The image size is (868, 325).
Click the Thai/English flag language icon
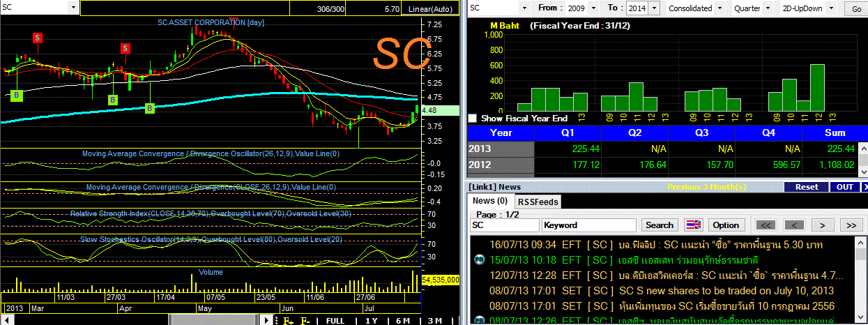[693, 225]
